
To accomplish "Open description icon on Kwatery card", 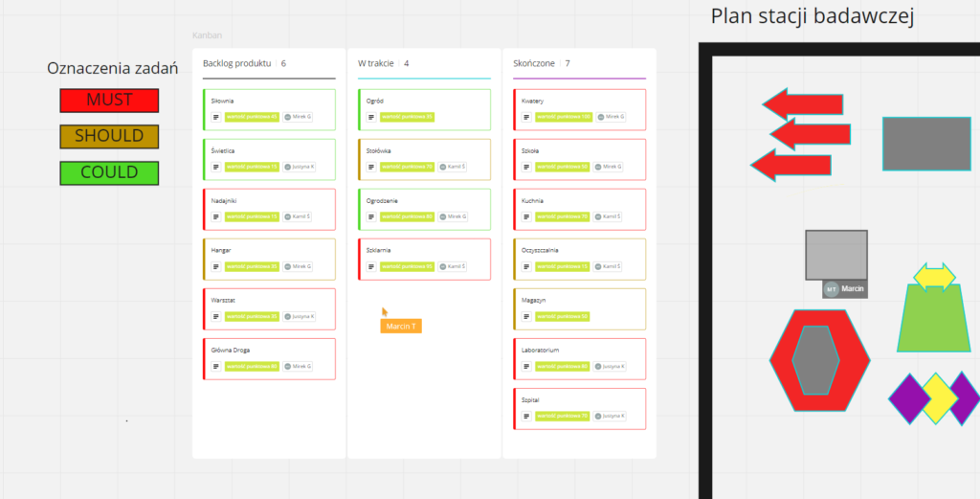I will click(x=526, y=117).
